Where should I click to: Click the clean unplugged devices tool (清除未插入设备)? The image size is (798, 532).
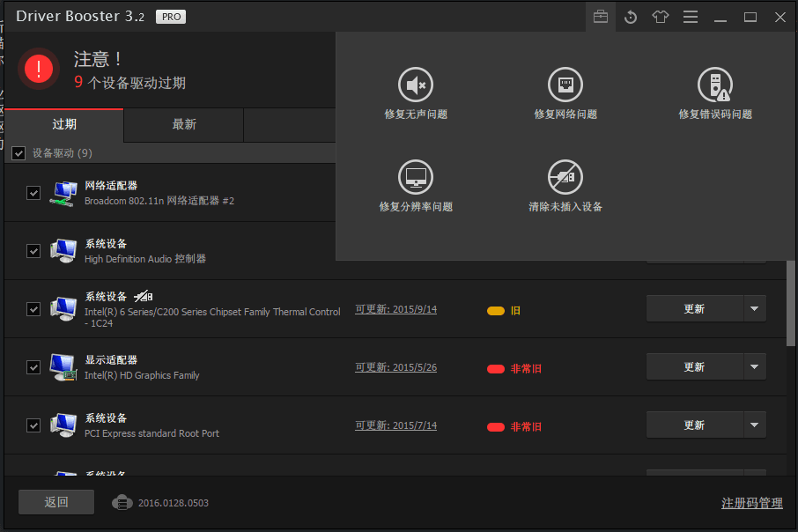click(x=565, y=187)
